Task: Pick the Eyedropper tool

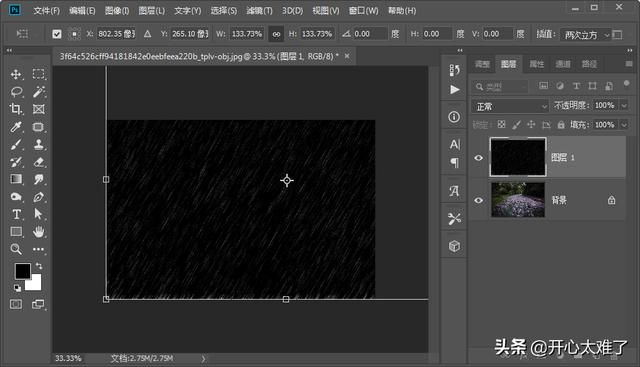Action: (16, 127)
